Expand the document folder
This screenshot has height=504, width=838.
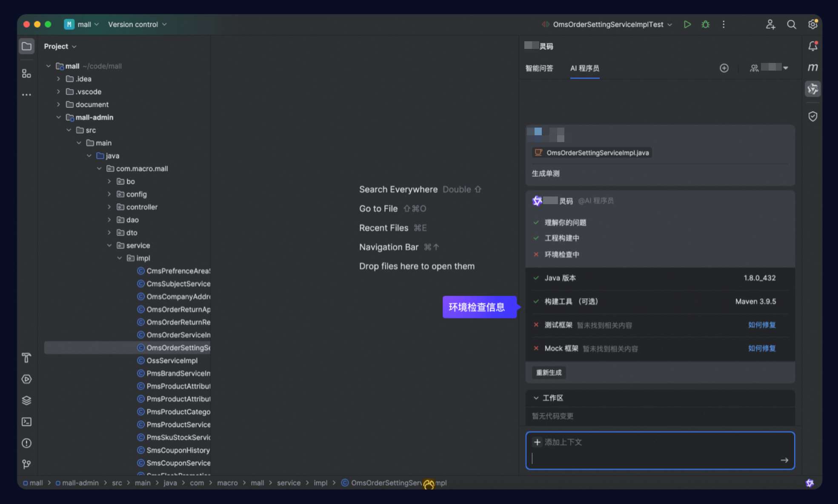(59, 104)
